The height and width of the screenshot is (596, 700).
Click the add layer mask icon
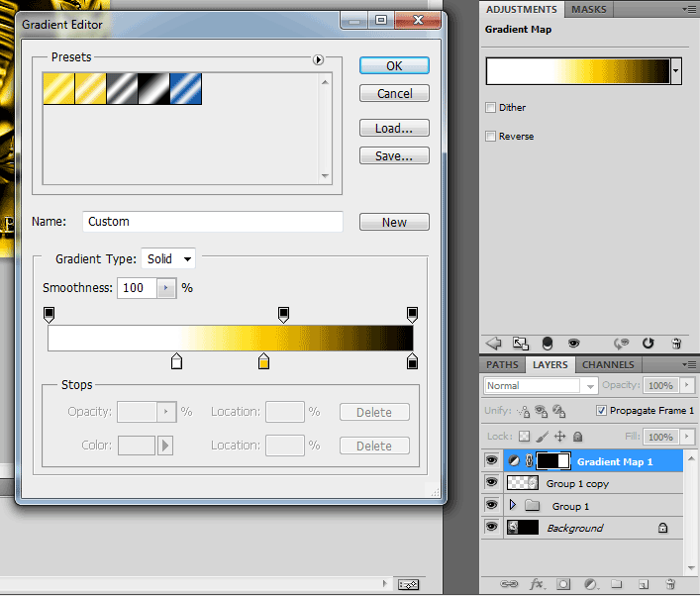point(563,584)
